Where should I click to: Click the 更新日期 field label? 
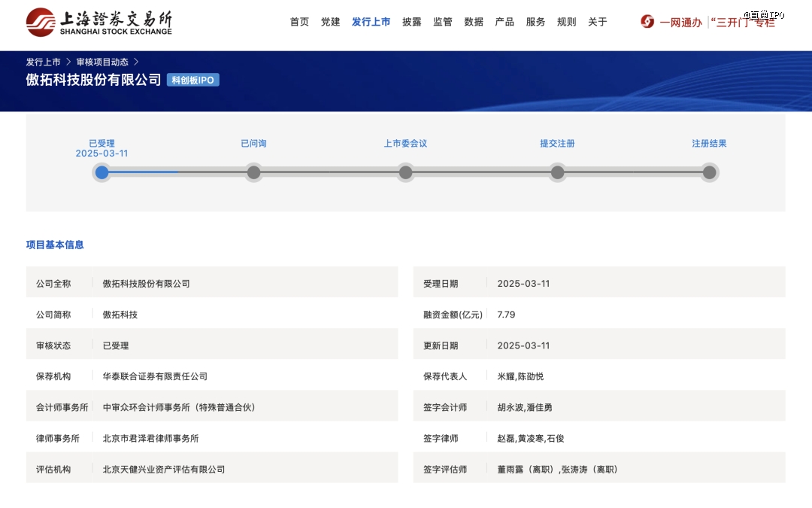point(441,345)
